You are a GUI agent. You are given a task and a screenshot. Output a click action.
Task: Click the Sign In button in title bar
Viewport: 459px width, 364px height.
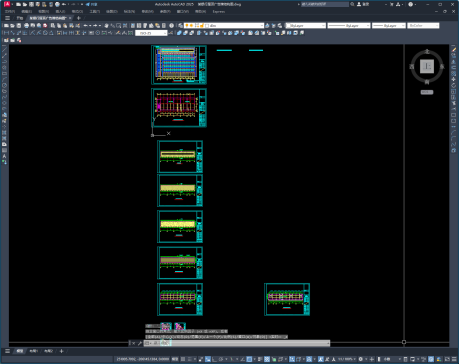click(x=363, y=4)
